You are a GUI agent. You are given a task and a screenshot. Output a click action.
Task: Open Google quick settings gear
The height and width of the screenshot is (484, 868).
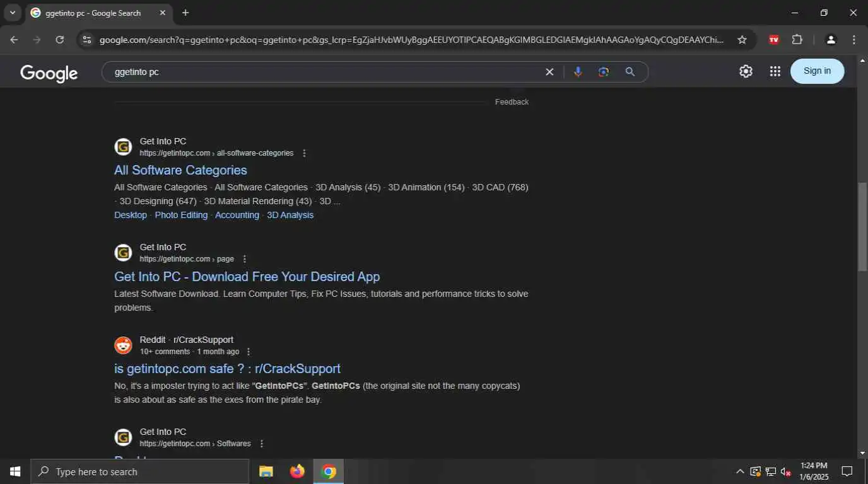point(746,71)
